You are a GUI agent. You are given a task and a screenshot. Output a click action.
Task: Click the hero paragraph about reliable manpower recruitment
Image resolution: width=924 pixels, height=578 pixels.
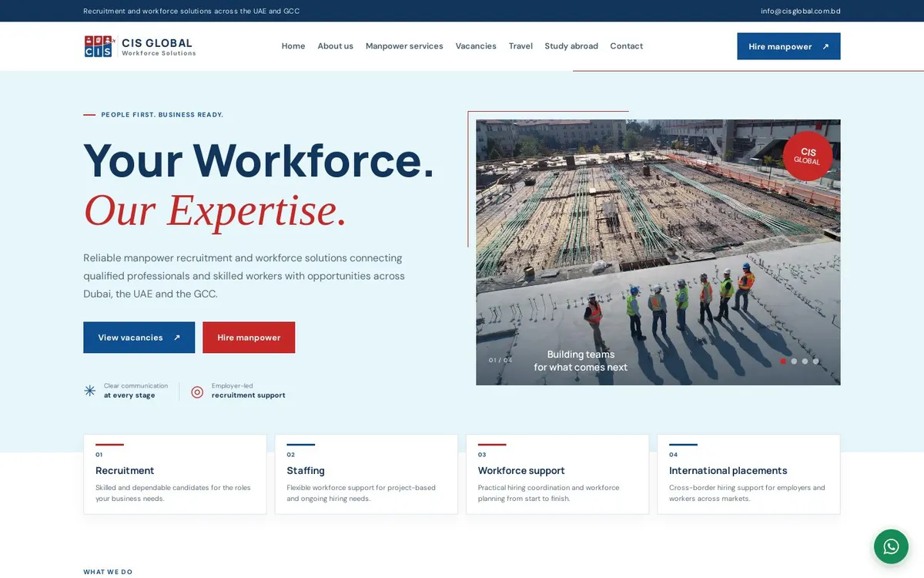244,276
